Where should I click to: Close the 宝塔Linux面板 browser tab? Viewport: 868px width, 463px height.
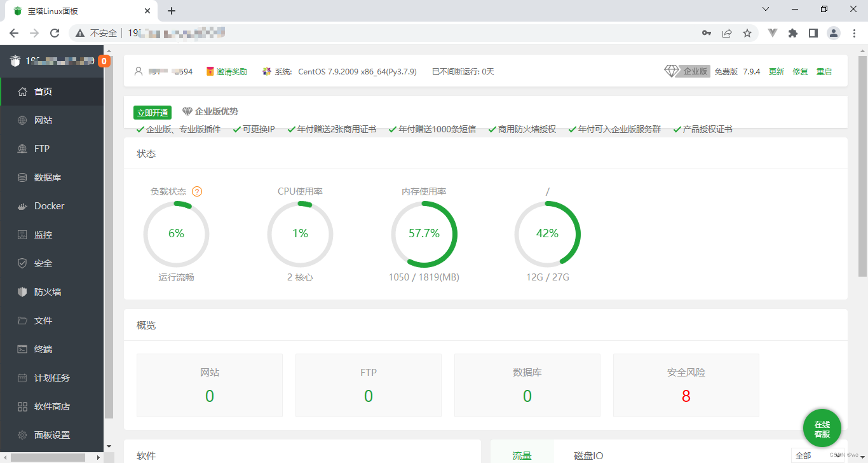[147, 11]
